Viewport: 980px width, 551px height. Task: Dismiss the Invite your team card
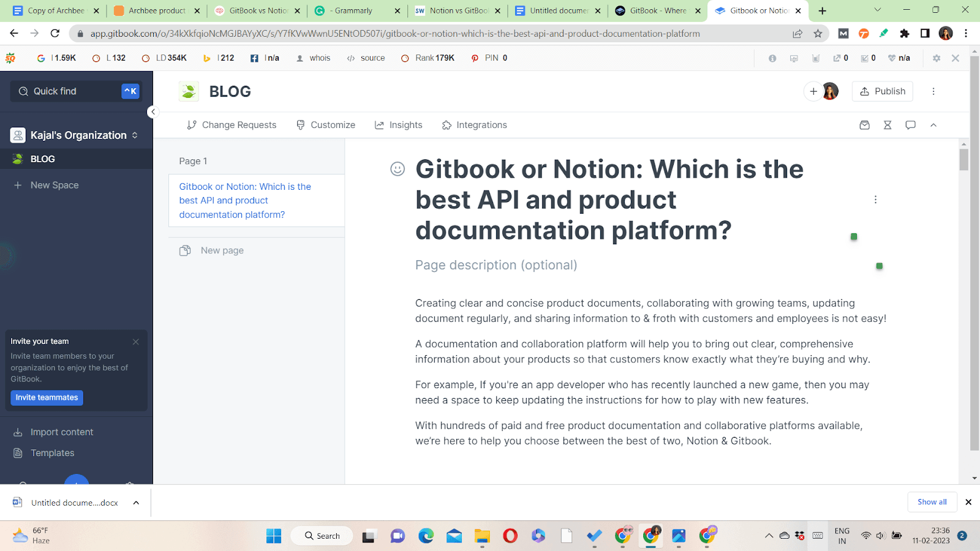click(136, 342)
